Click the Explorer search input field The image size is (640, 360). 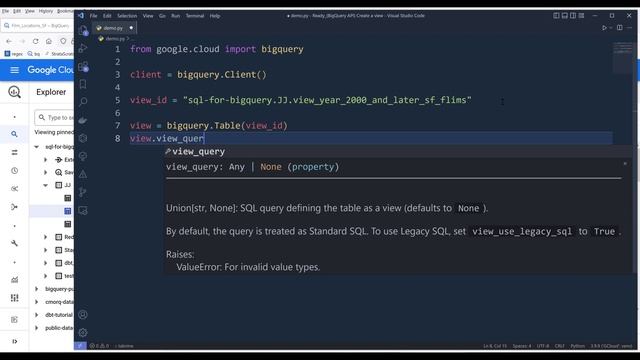coord(55,118)
